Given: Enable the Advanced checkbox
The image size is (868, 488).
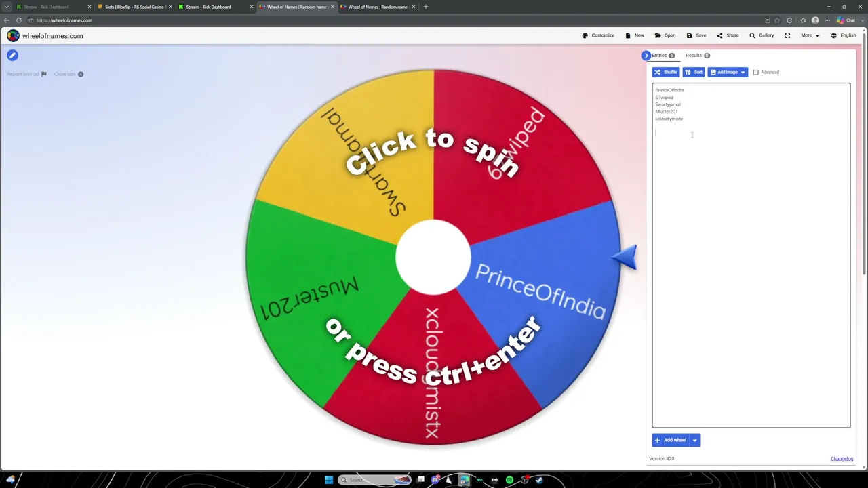Looking at the screenshot, I should click(x=756, y=73).
